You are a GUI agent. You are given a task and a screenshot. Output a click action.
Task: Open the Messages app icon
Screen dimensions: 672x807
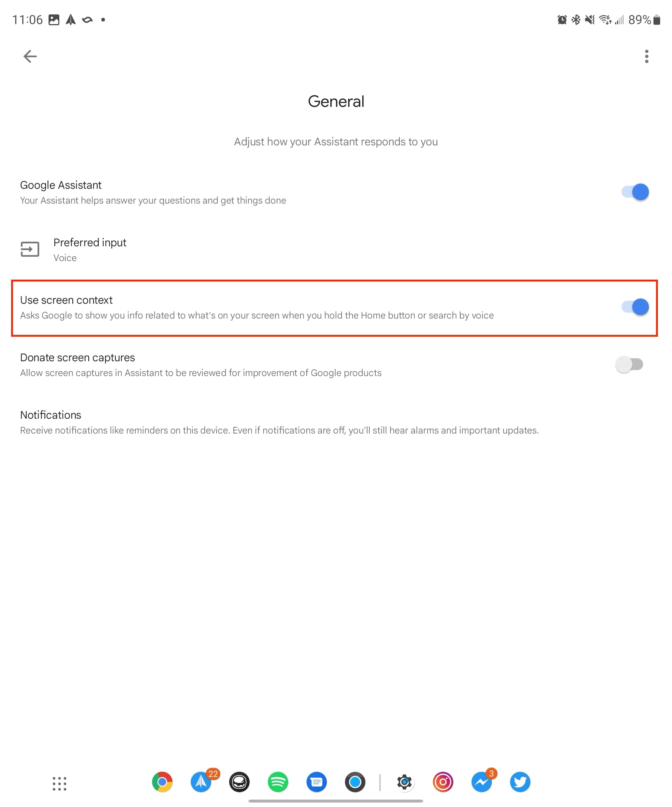317,782
